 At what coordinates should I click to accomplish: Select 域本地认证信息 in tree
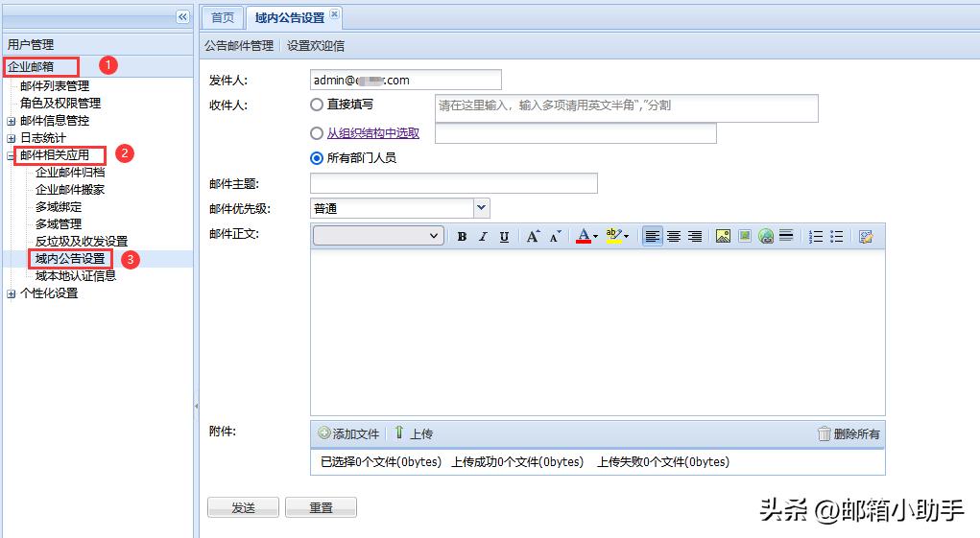pos(76,276)
